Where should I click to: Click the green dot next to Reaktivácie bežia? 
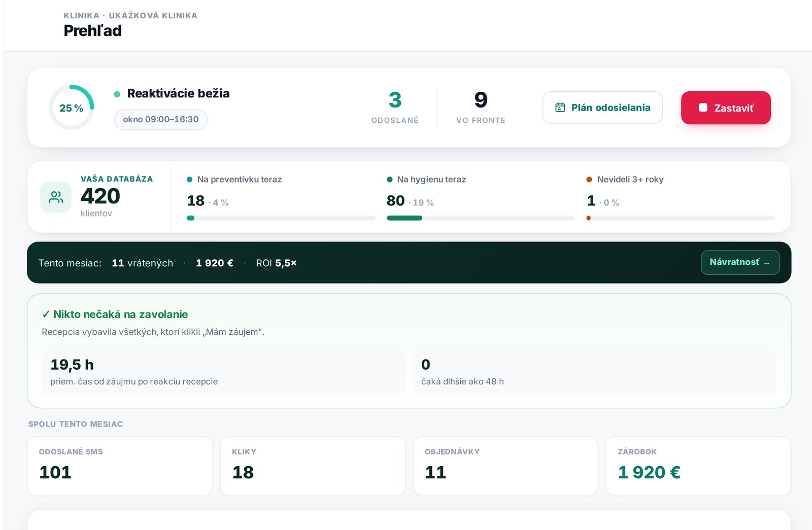(x=117, y=94)
